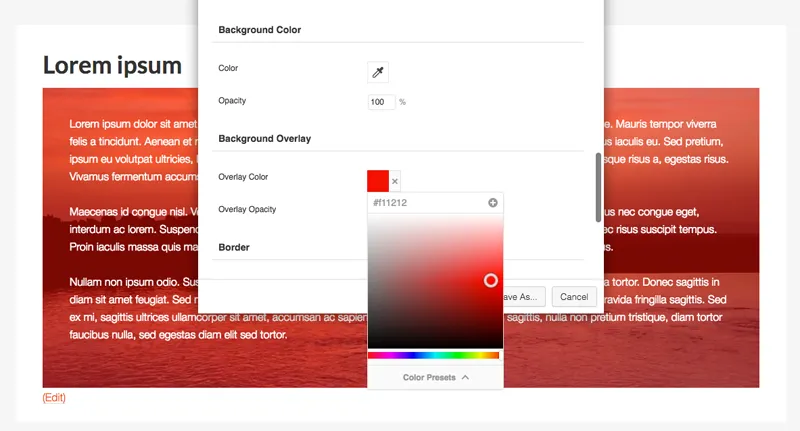Select the red Overlay Color swatch
Image resolution: width=800 pixels, height=431 pixels.
click(x=378, y=181)
